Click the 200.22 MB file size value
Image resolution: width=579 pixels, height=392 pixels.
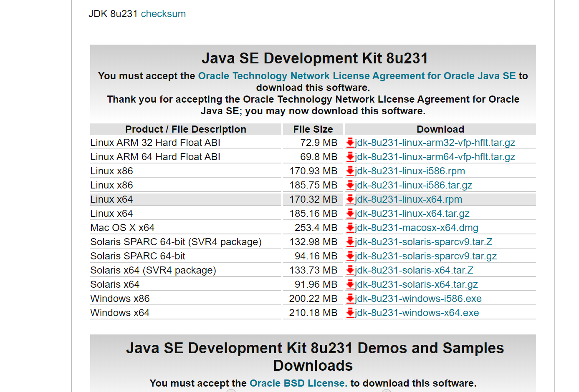pos(313,299)
